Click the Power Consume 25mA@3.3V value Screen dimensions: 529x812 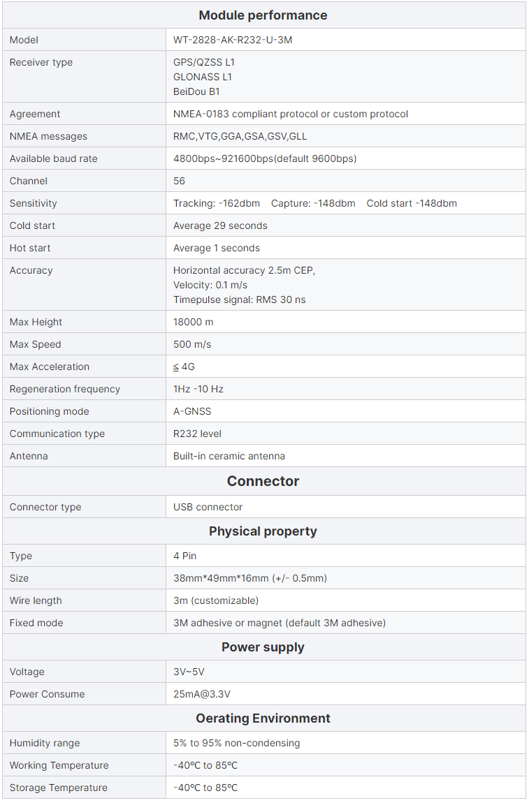(x=202, y=694)
